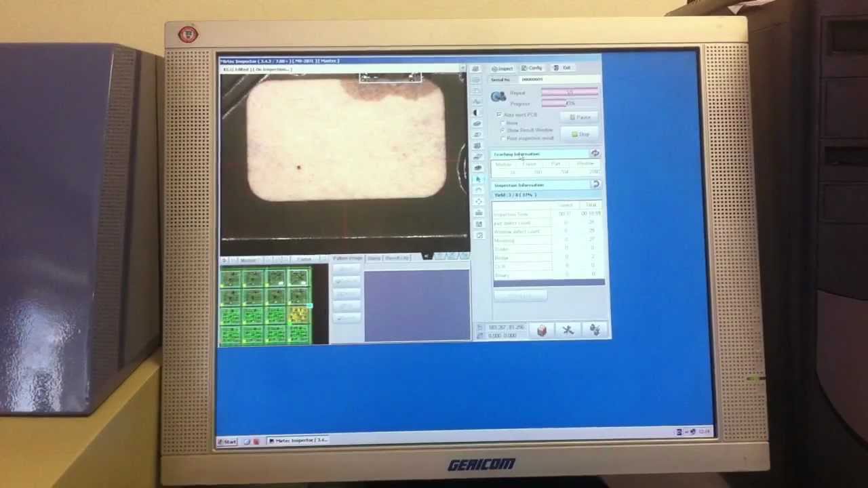Stop the inspection with Stop button
Viewport: 868px width, 488px height.
580,134
